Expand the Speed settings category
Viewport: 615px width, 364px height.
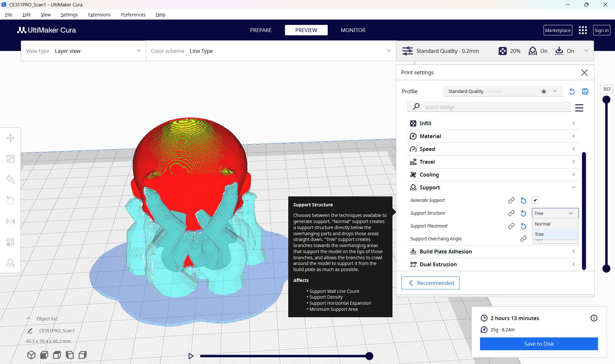(x=493, y=149)
